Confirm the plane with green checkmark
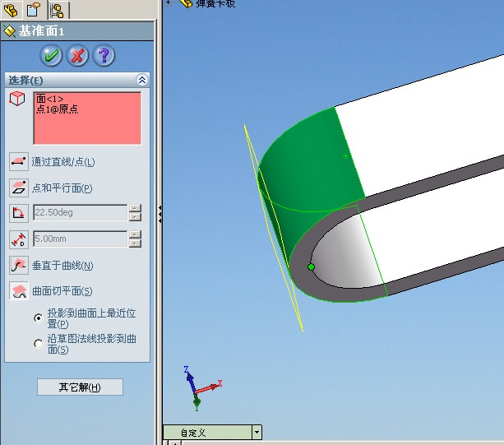The image size is (504, 445). coord(51,56)
